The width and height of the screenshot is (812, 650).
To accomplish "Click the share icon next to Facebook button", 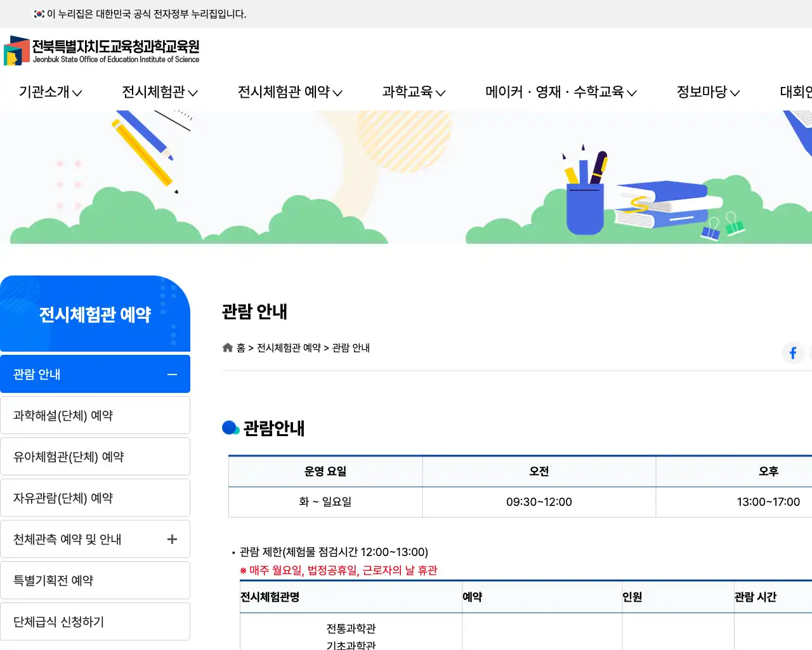I will click(x=810, y=353).
